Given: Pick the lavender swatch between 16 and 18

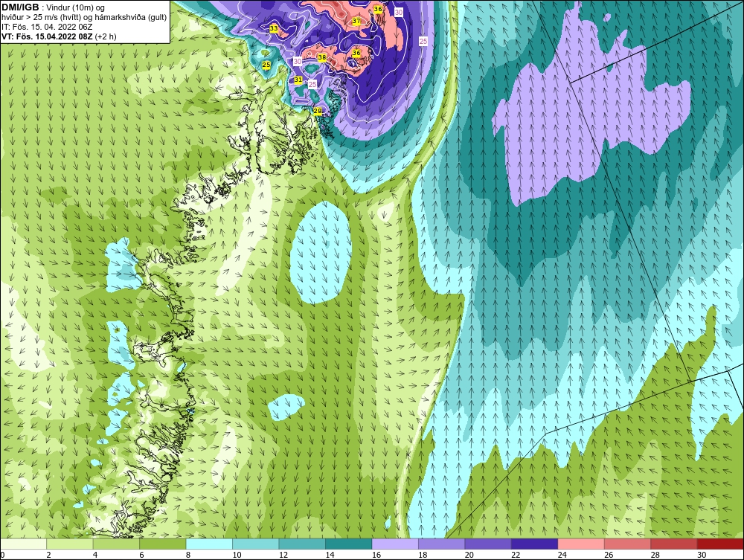Looking at the screenshot, I should tap(395, 544).
